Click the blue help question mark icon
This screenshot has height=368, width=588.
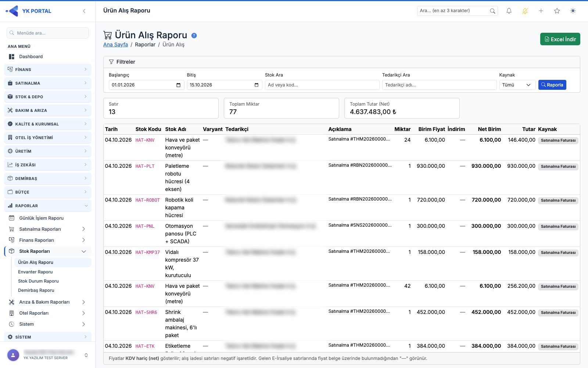(194, 36)
